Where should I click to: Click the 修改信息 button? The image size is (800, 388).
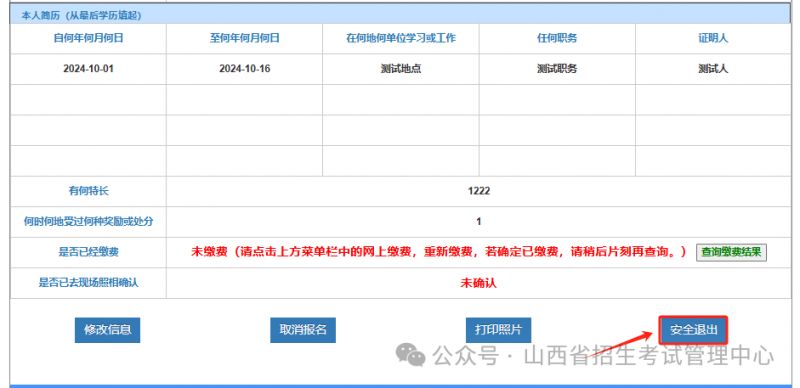107,330
